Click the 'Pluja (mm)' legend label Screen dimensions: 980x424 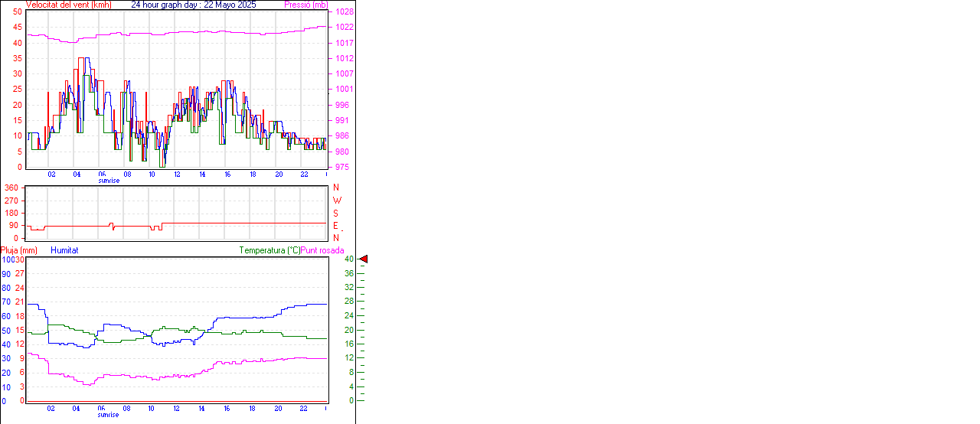click(19, 250)
